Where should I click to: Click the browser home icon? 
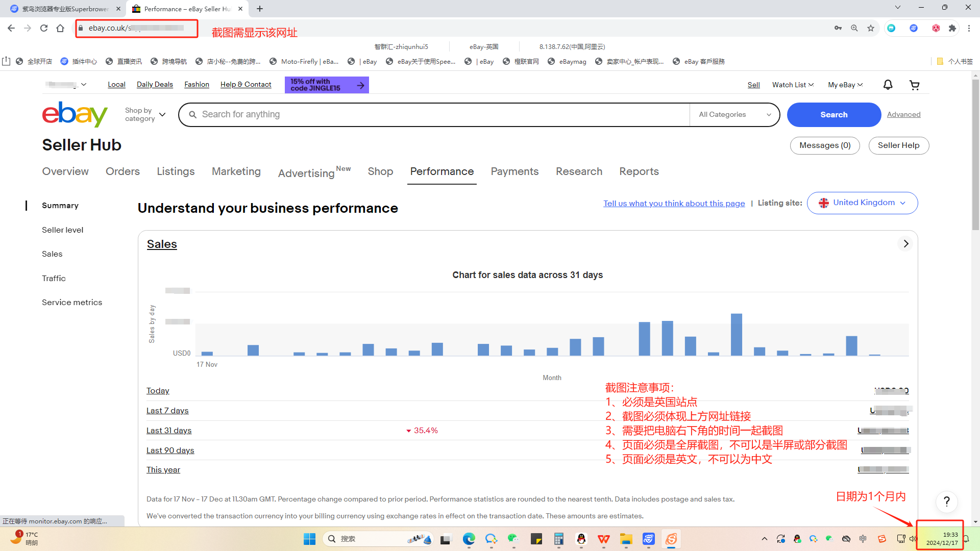[60, 28]
